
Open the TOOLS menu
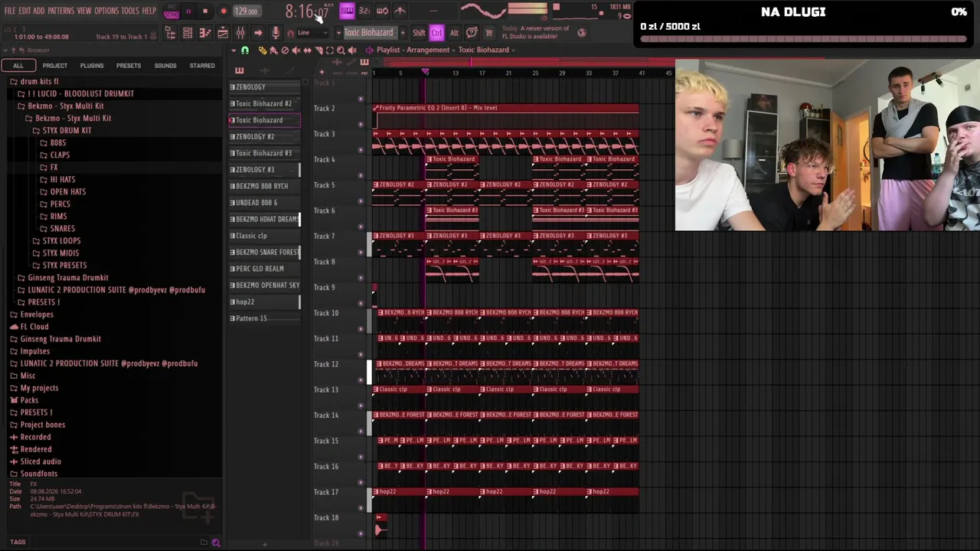pyautogui.click(x=130, y=11)
